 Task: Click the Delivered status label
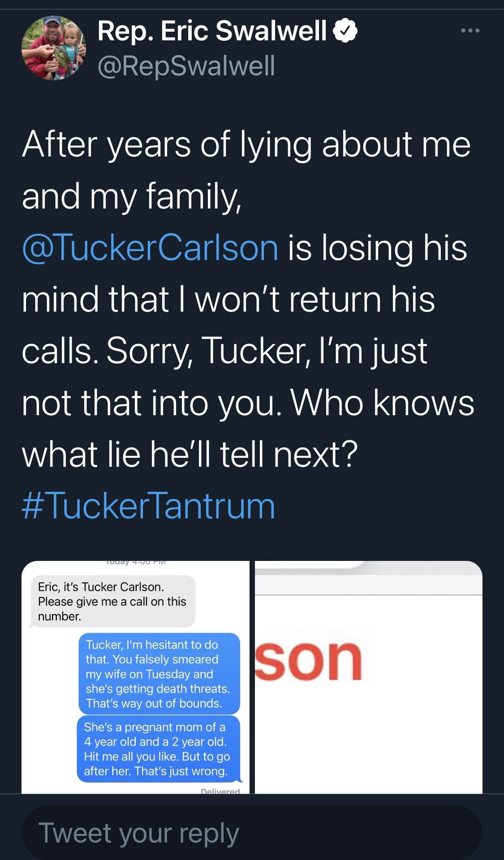click(x=220, y=791)
